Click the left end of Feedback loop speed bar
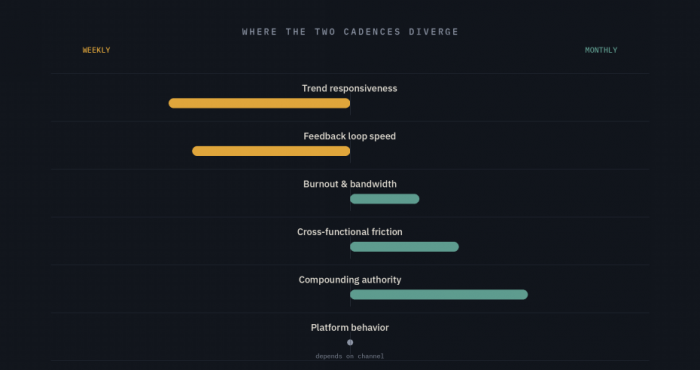Screen dimensions: 700x370 [x=197, y=151]
